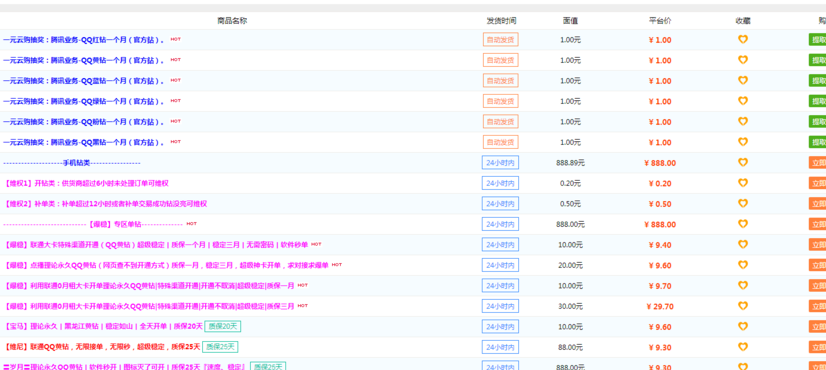This screenshot has width=826, height=370.
Task: Favorite the 【维权2】补单类 row heart
Action: coord(743,204)
